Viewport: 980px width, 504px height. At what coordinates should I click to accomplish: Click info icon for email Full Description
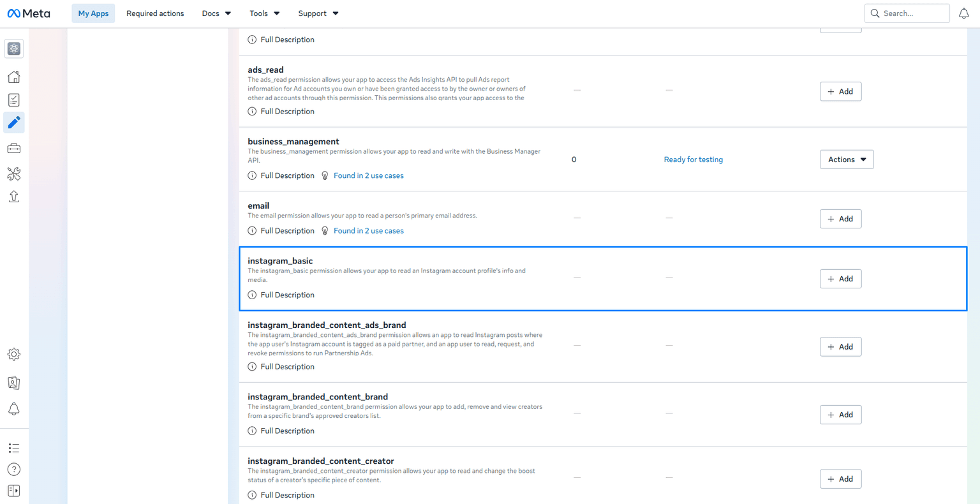click(x=252, y=231)
